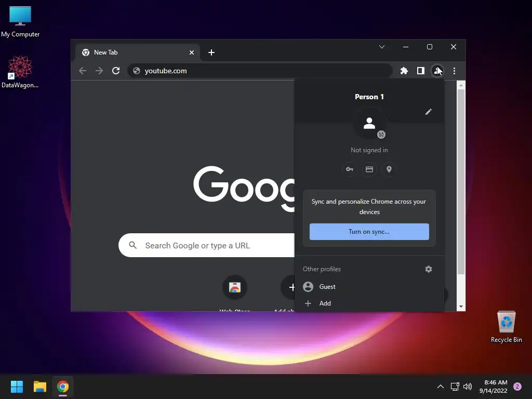Viewport: 532px width, 399px height.
Task: Click the Search Google or type a URL box
Action: pos(206,245)
